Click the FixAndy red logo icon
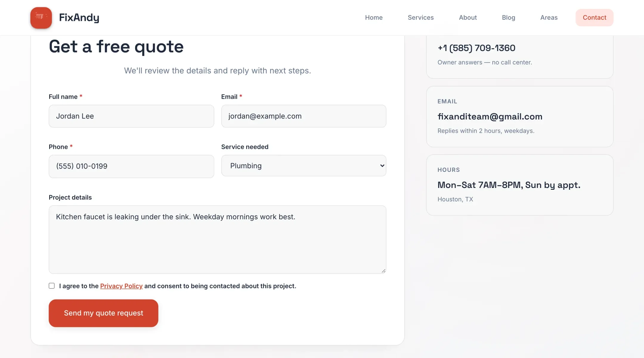 [41, 18]
